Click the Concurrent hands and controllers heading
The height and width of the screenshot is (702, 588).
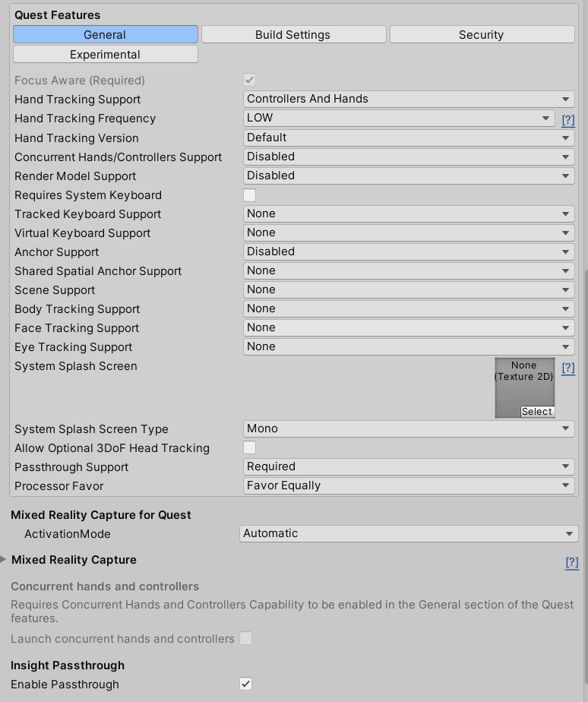[x=105, y=587]
